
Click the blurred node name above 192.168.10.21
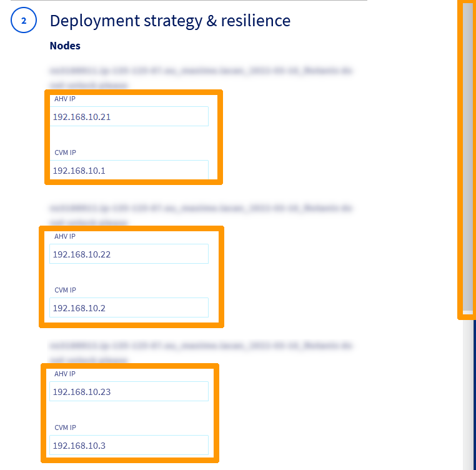tap(201, 71)
